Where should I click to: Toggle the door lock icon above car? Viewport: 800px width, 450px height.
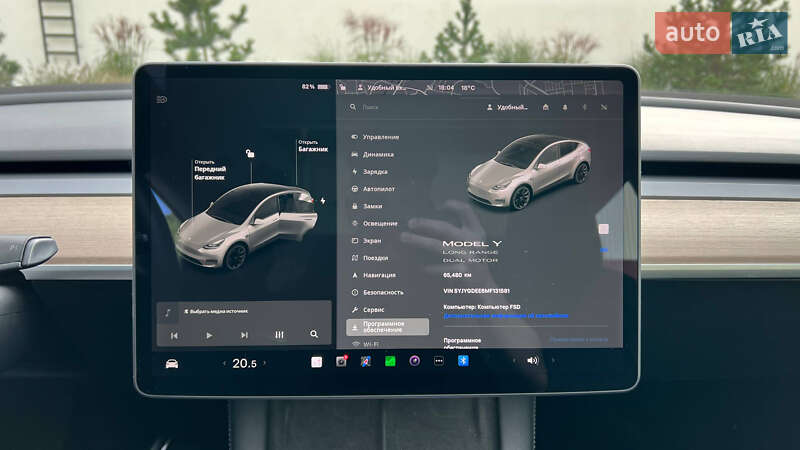click(x=250, y=153)
